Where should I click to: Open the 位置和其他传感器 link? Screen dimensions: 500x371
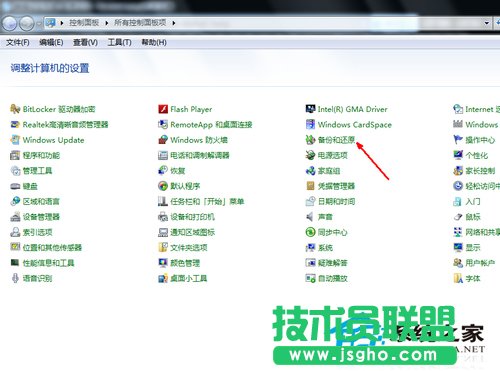pos(52,248)
